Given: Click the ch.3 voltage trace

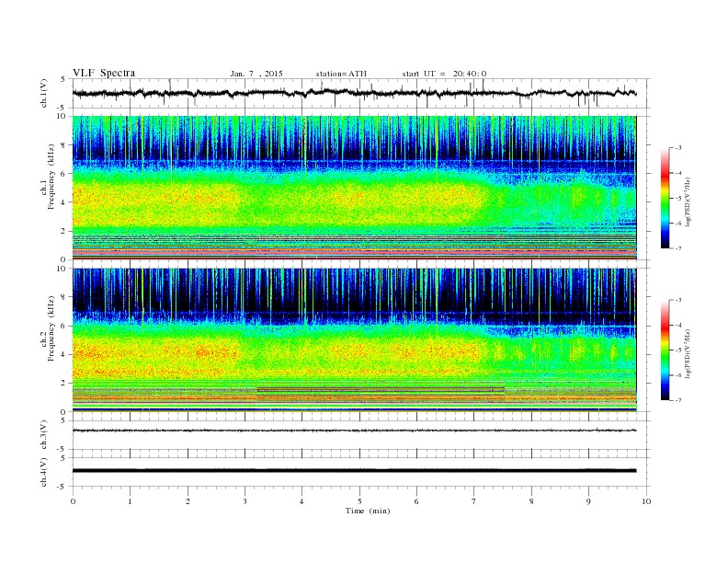Looking at the screenshot, I should point(354,431).
